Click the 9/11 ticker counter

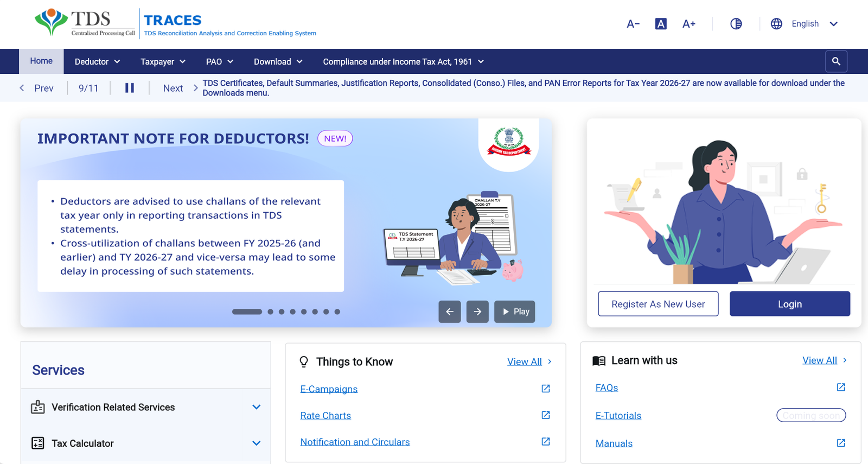coord(88,88)
